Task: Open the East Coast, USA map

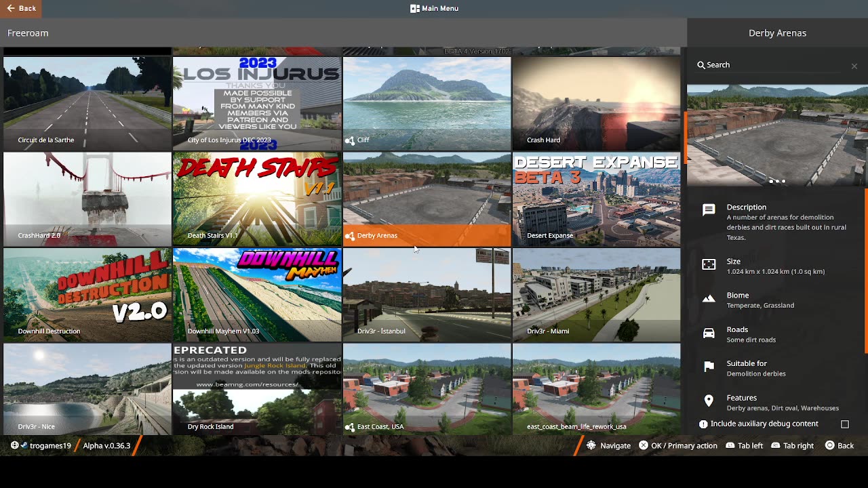Action: (427, 389)
